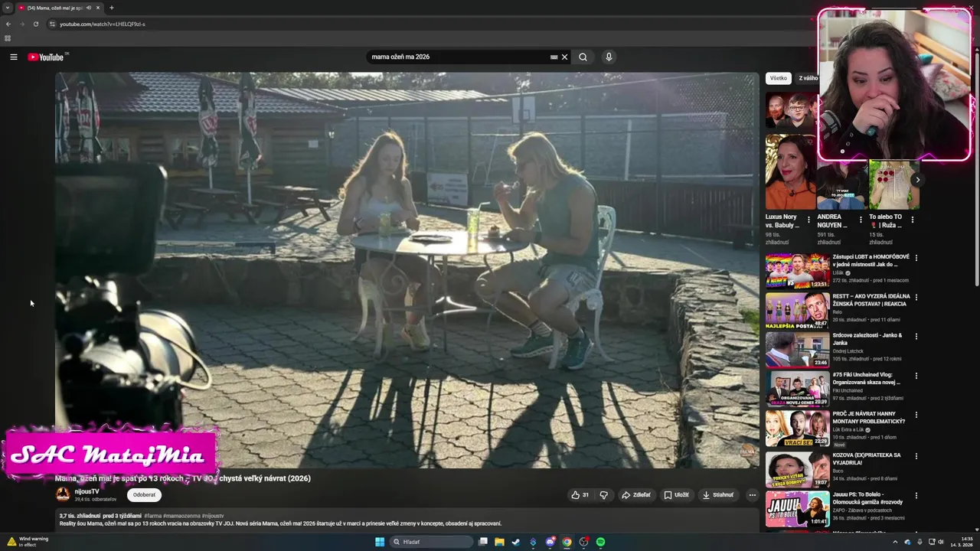Screen dimensions: 980x551
Task: Open the nijousTV channel name link
Action: point(87,491)
